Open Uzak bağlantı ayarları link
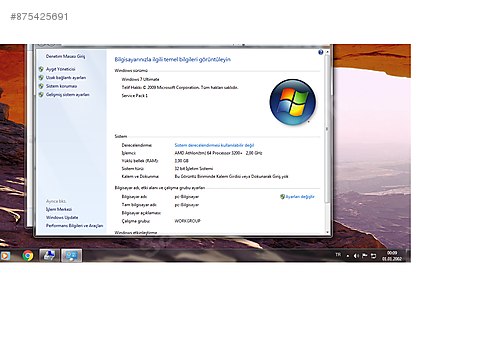This screenshot has width=480, height=360. pyautogui.click(x=66, y=78)
